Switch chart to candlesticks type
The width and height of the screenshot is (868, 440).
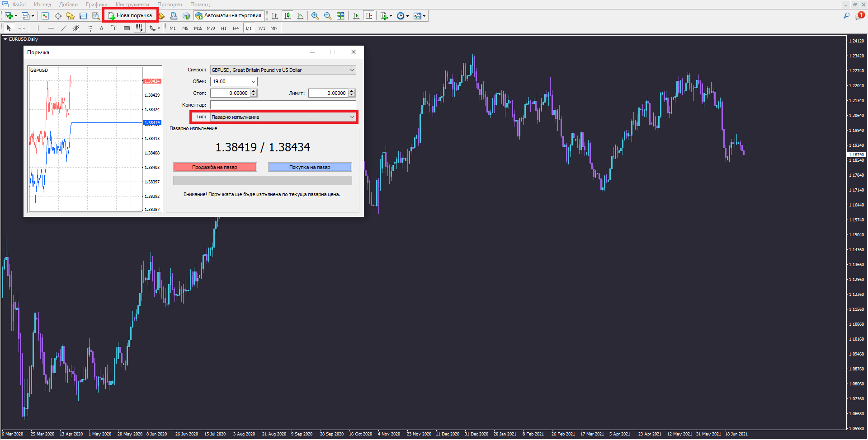[x=288, y=16]
